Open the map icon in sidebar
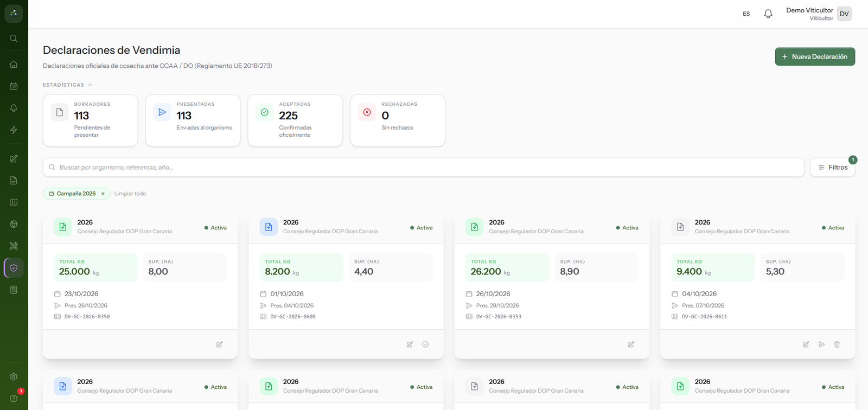This screenshot has height=410, width=868. (x=14, y=202)
